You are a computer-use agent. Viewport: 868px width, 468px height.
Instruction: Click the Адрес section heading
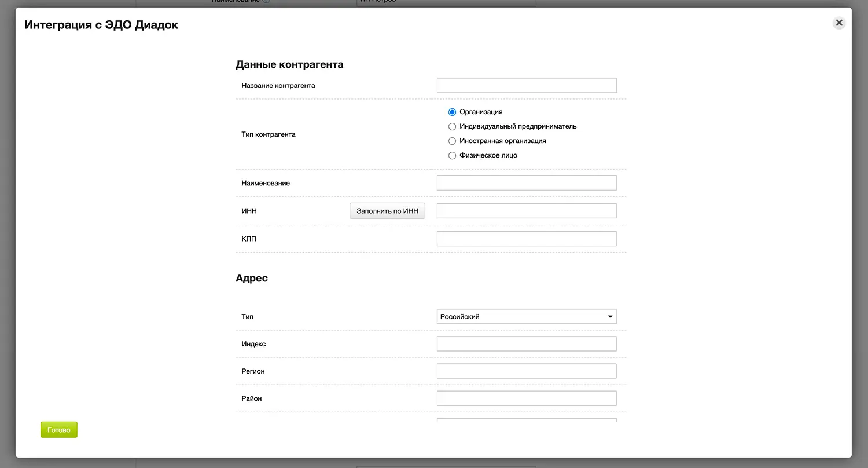point(252,278)
